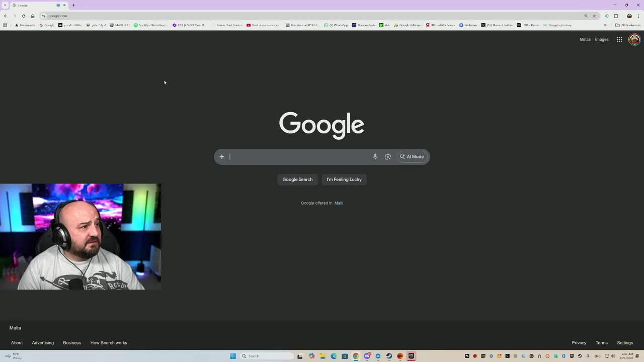This screenshot has height=362, width=644.
Task: Click the AI Mode button
Action: point(412,156)
